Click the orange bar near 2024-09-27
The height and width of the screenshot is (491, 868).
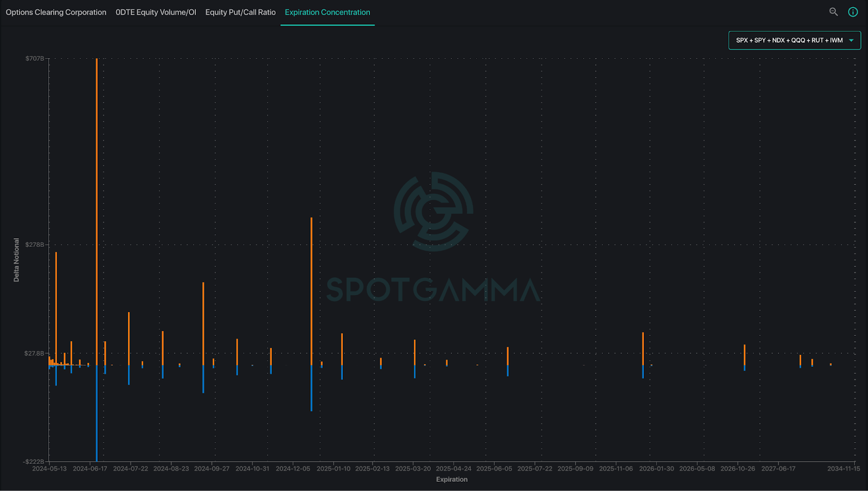[x=203, y=323]
